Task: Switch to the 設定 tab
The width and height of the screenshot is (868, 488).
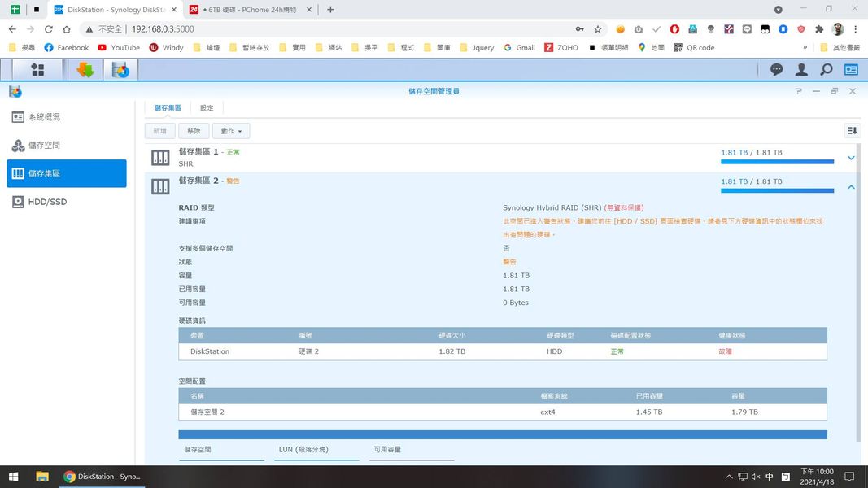Action: pos(207,107)
